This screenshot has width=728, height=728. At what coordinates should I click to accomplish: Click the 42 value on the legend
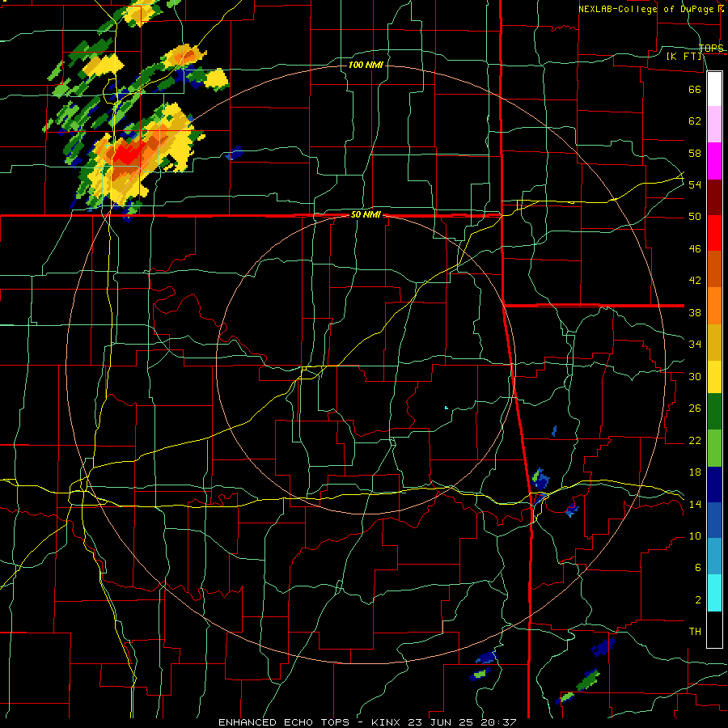pyautogui.click(x=695, y=281)
